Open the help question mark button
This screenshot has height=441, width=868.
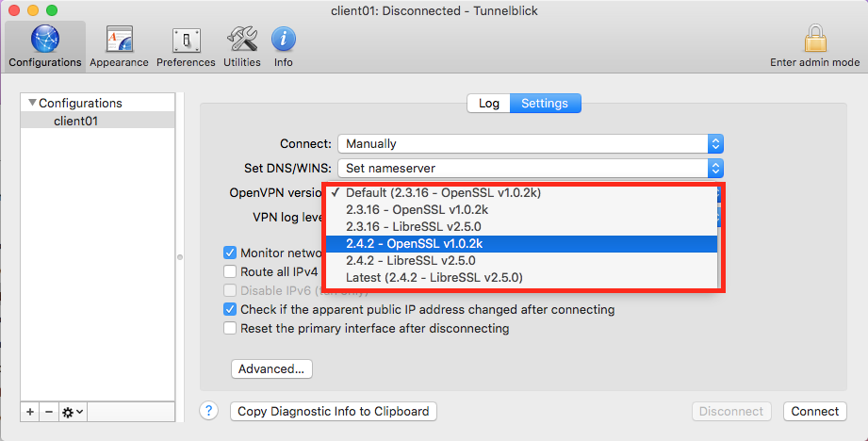point(210,411)
